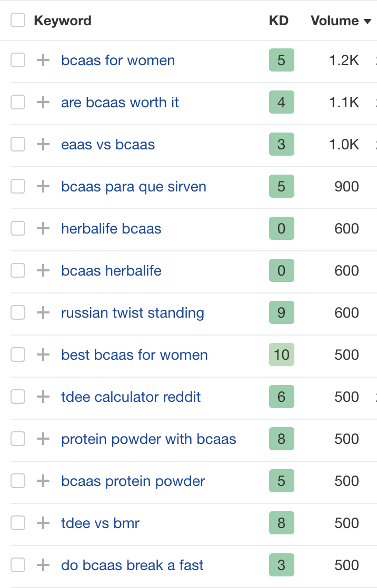Click the plus icon next to 'herbalife bcaas'
Image resolution: width=377 pixels, height=588 pixels.
pyautogui.click(x=43, y=228)
